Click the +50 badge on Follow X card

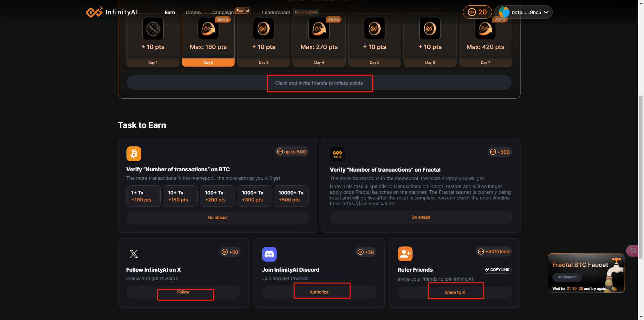click(230, 252)
